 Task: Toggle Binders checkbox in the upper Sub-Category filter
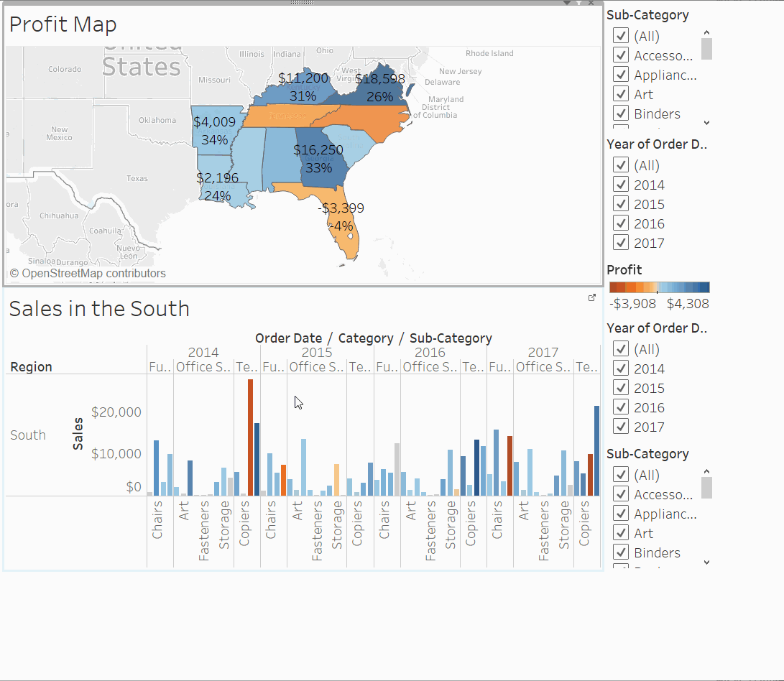620,114
